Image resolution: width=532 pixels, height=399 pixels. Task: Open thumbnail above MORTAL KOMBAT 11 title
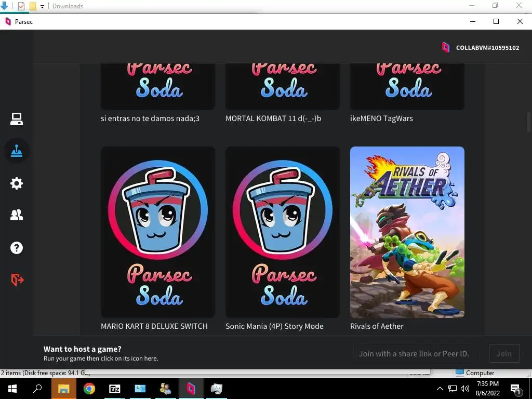pyautogui.click(x=282, y=87)
